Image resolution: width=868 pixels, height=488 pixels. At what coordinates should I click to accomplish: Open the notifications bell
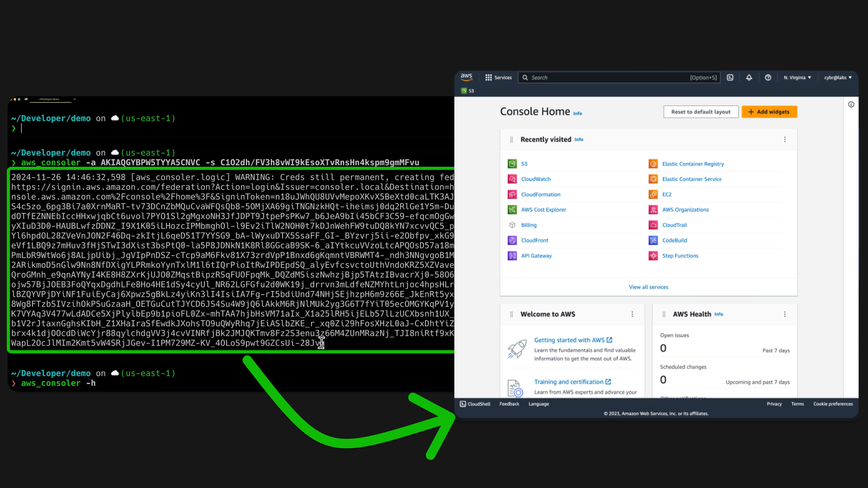749,78
